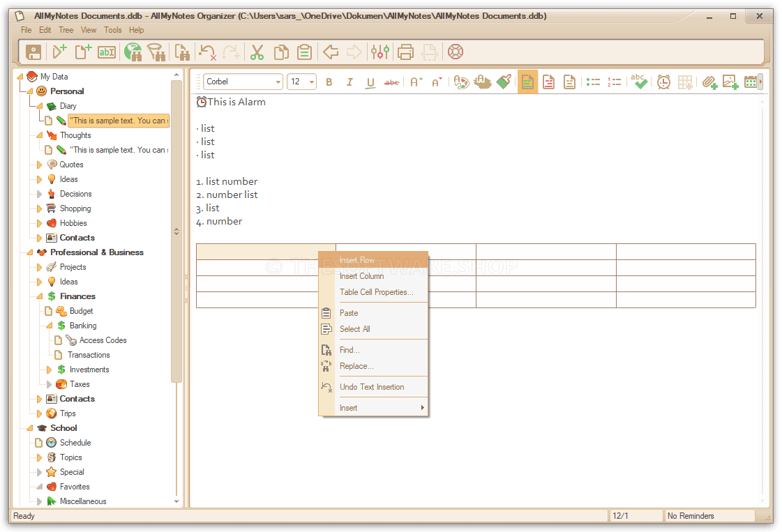The width and height of the screenshot is (782, 532).
Task: Open the Insert submenu in context menu
Action: (373, 408)
